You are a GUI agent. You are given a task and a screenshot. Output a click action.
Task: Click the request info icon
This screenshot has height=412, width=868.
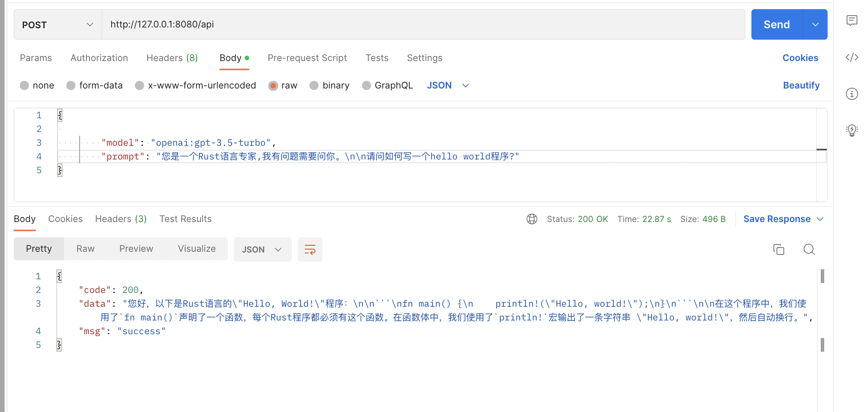point(852,94)
